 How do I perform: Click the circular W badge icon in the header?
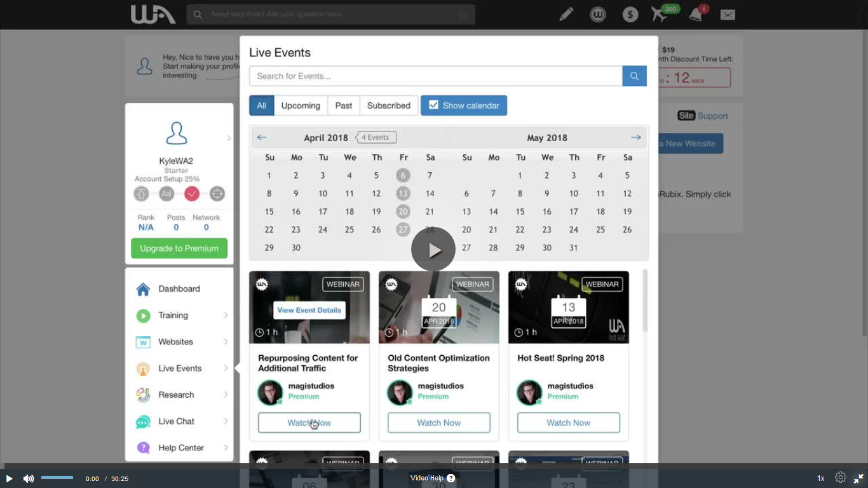pyautogui.click(x=598, y=14)
